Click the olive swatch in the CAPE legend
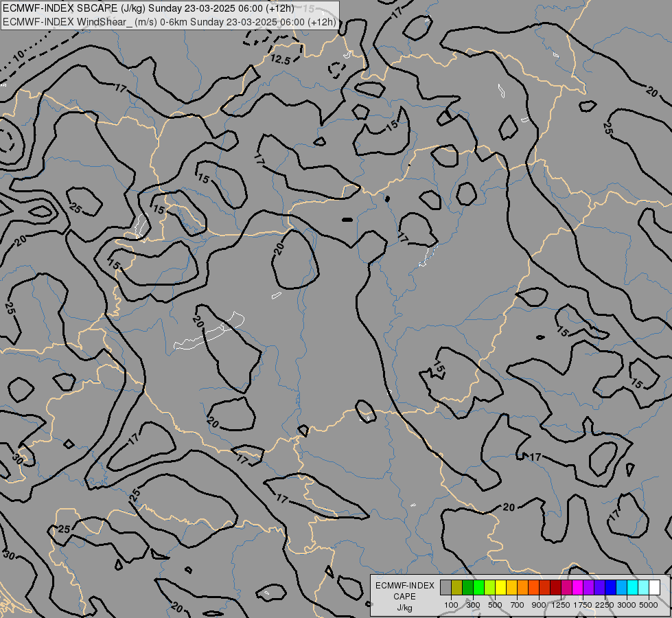Viewport: 672px width, 618px height. coord(457,588)
